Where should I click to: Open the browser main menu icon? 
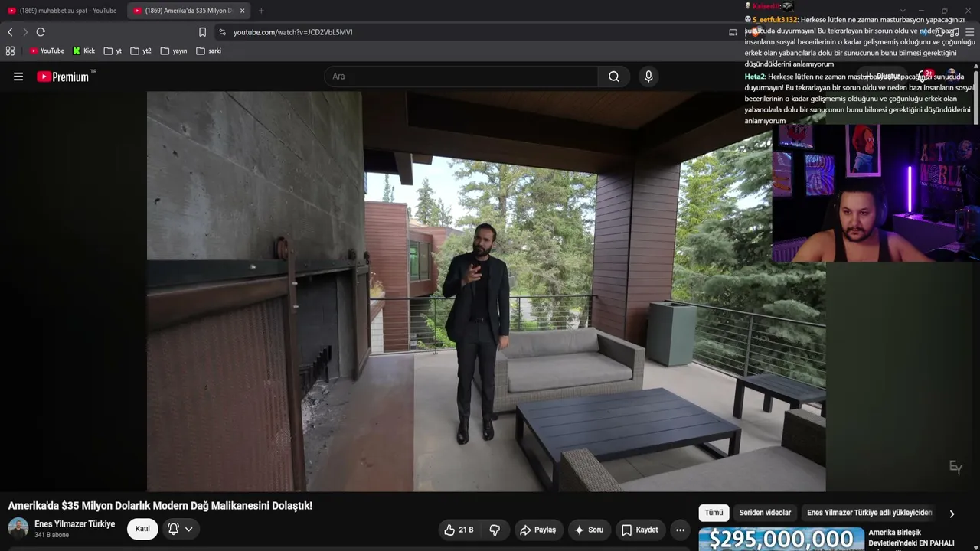(970, 32)
